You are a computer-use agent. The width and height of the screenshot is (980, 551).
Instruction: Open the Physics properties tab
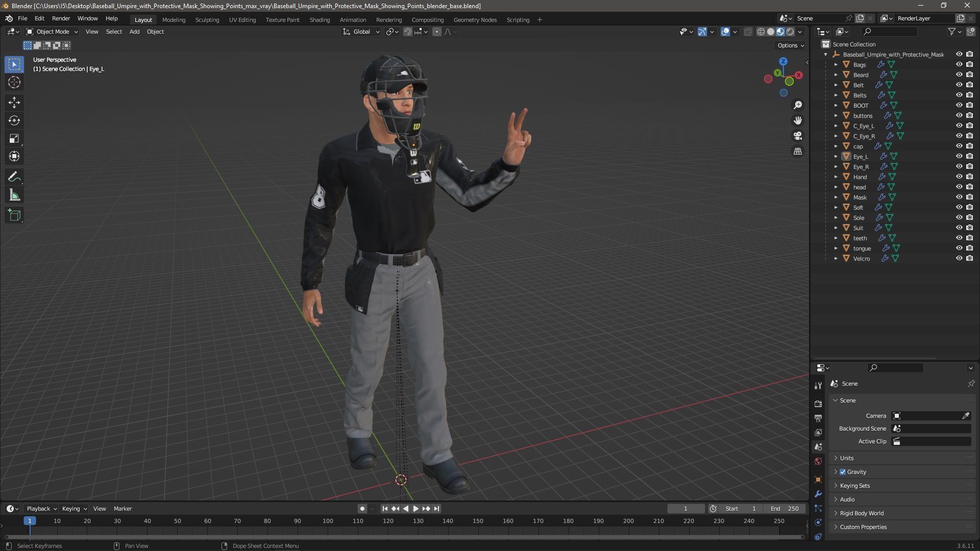click(x=818, y=522)
